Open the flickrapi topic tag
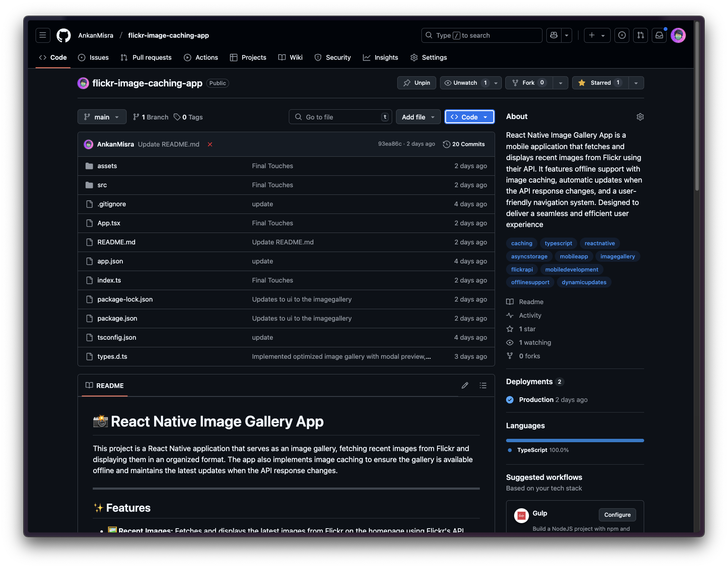 pos(522,270)
